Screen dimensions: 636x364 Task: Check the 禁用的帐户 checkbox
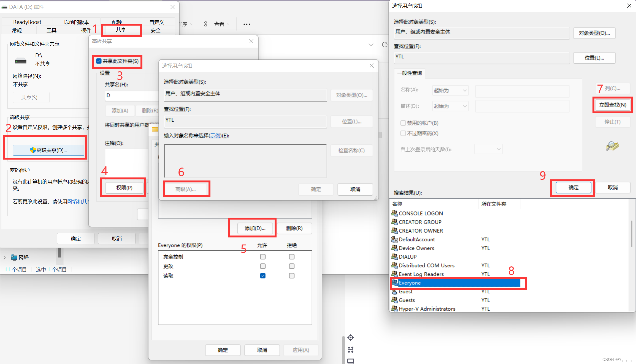[x=403, y=123]
